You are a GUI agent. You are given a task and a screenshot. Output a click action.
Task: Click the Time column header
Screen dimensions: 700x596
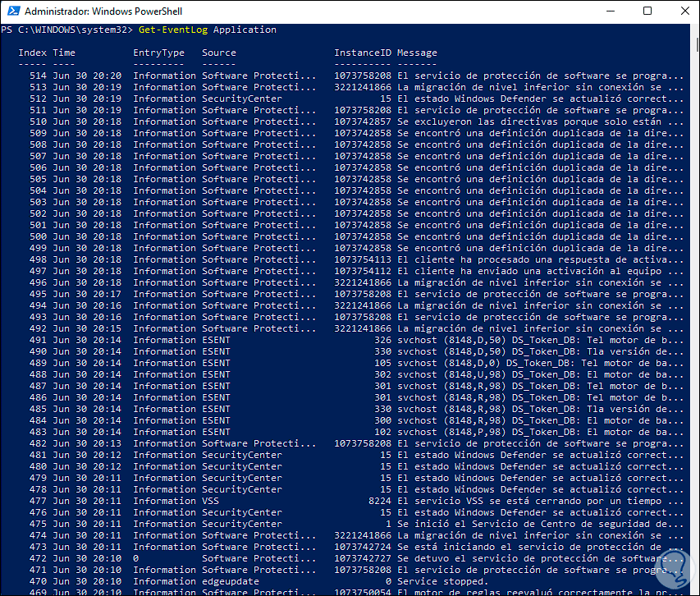tap(64, 53)
